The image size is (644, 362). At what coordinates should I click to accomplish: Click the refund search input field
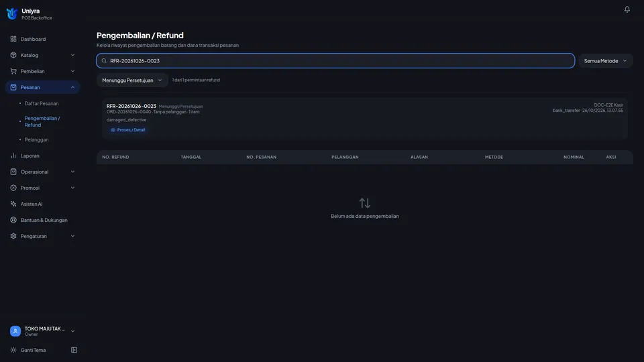(x=335, y=61)
